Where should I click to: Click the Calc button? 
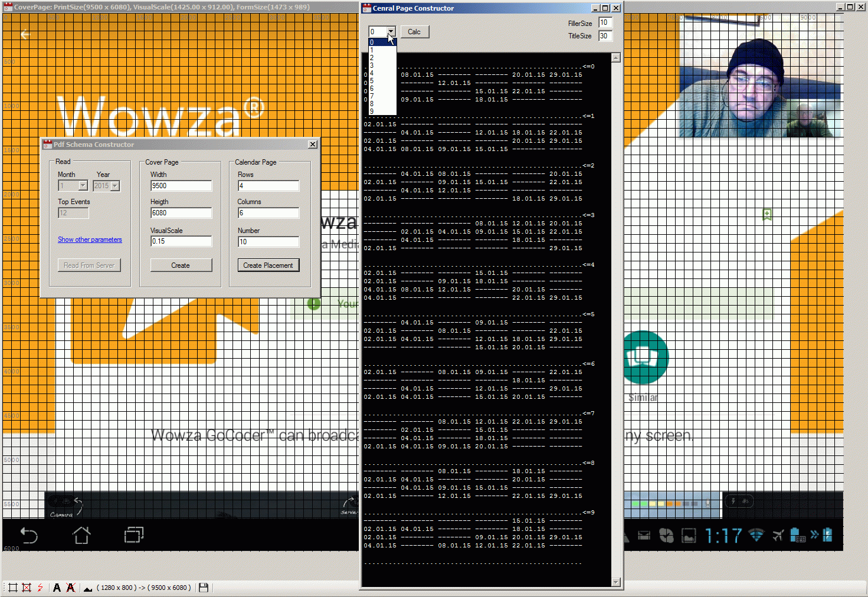coord(414,32)
